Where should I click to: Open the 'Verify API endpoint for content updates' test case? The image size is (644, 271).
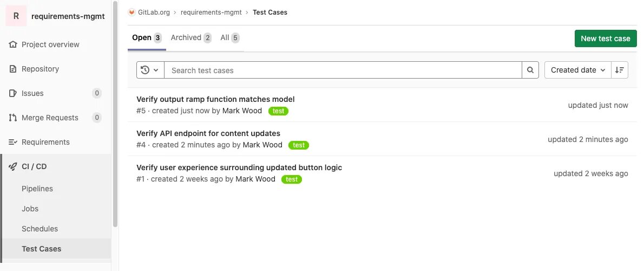click(208, 133)
